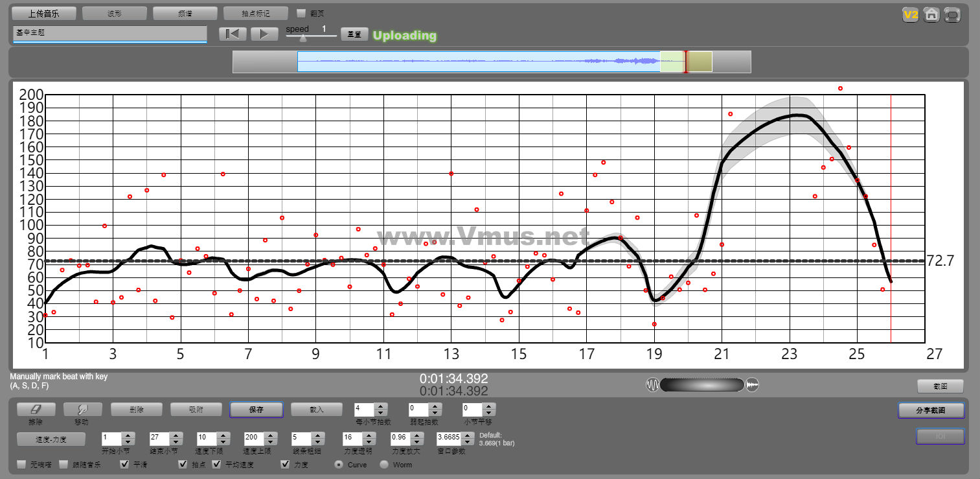
Task: Decrease the 结束小节 end bar value
Action: [175, 442]
